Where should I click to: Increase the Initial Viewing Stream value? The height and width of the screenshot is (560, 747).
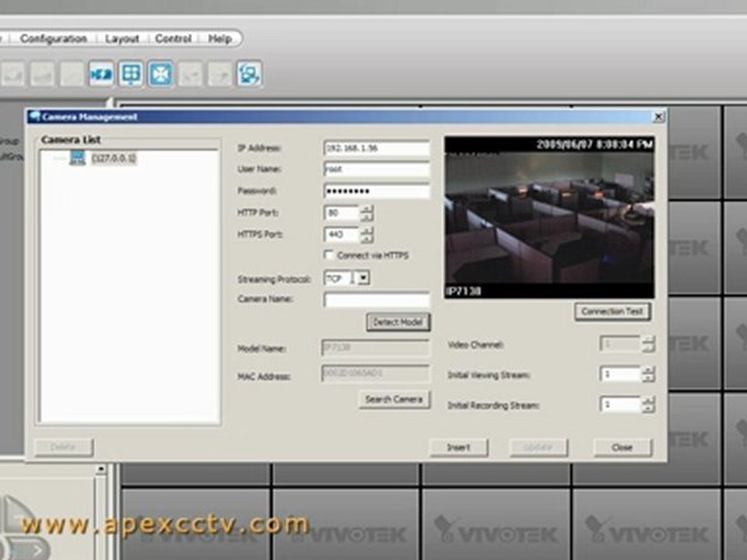(648, 370)
